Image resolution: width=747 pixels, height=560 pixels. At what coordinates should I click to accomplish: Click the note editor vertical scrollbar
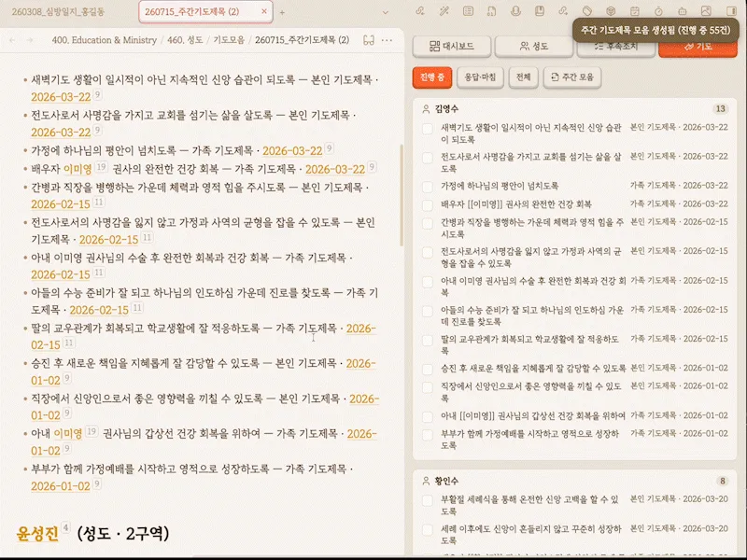click(x=402, y=195)
